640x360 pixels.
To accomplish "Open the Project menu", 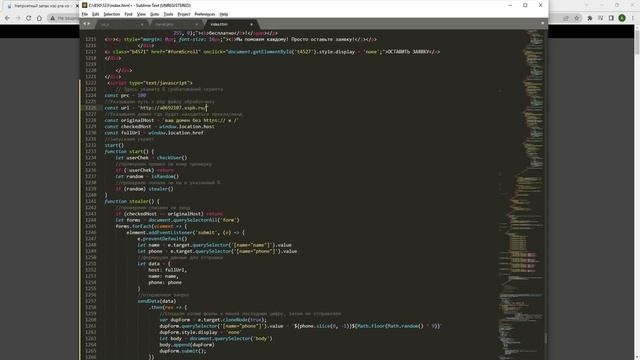I will coord(184,14).
